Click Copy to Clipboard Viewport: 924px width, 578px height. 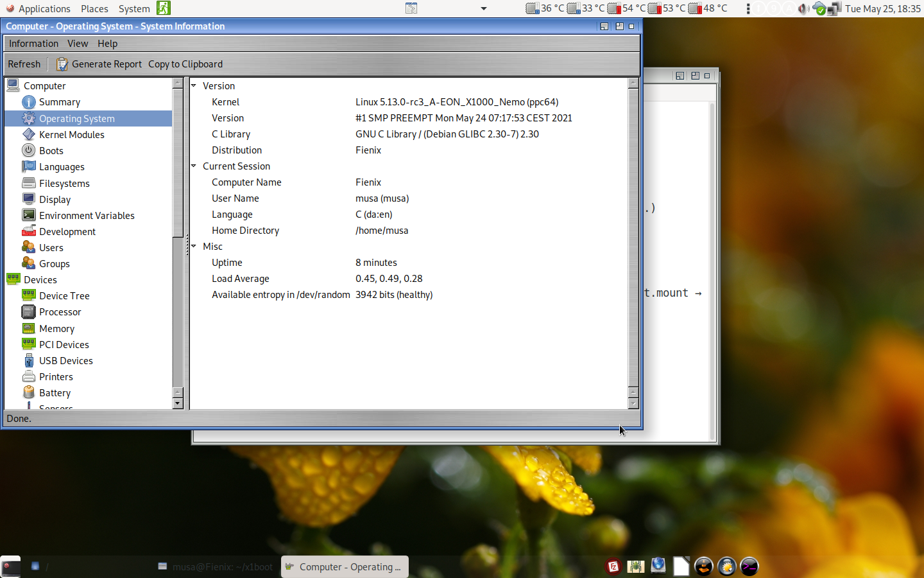(185, 64)
